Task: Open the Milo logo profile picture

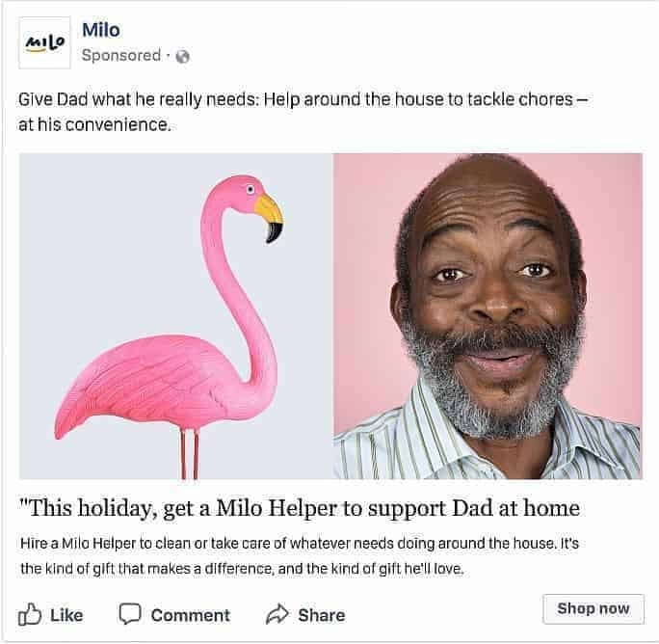Action: click(44, 43)
